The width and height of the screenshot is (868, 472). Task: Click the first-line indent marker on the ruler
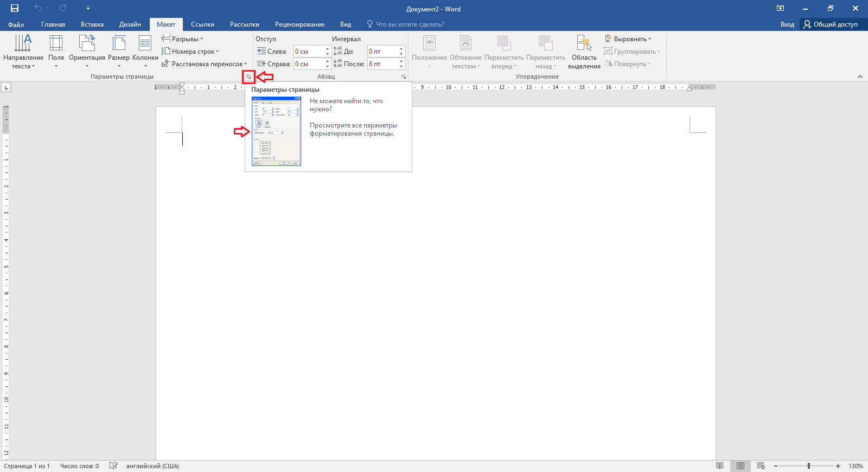pyautogui.click(x=182, y=85)
